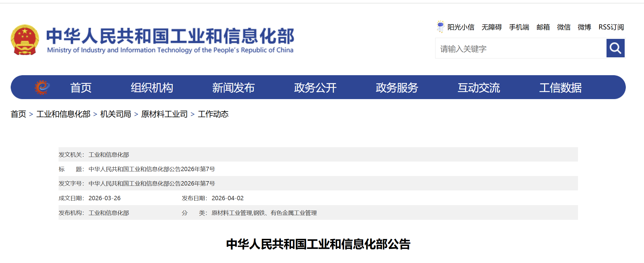The height and width of the screenshot is (263, 644).
Task: Open the 微博 link
Action: [x=584, y=27]
